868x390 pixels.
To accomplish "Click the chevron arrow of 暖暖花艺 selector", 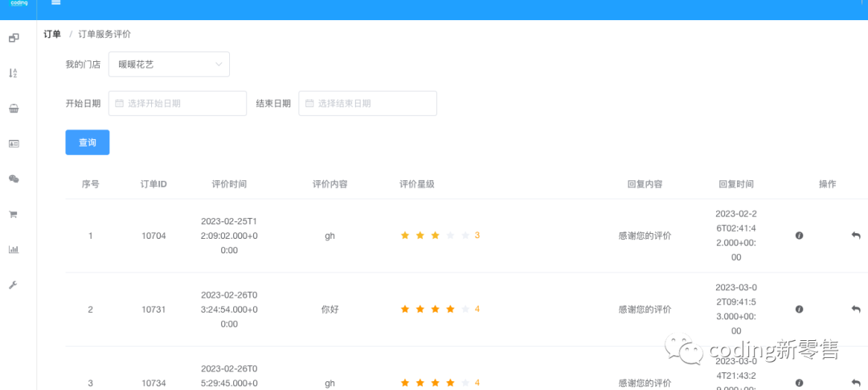I will coord(218,64).
